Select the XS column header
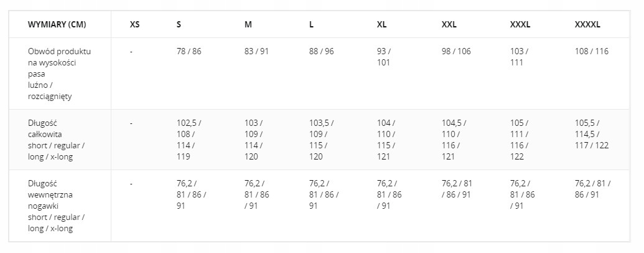Viewport: 644px width, 253px height. point(134,25)
